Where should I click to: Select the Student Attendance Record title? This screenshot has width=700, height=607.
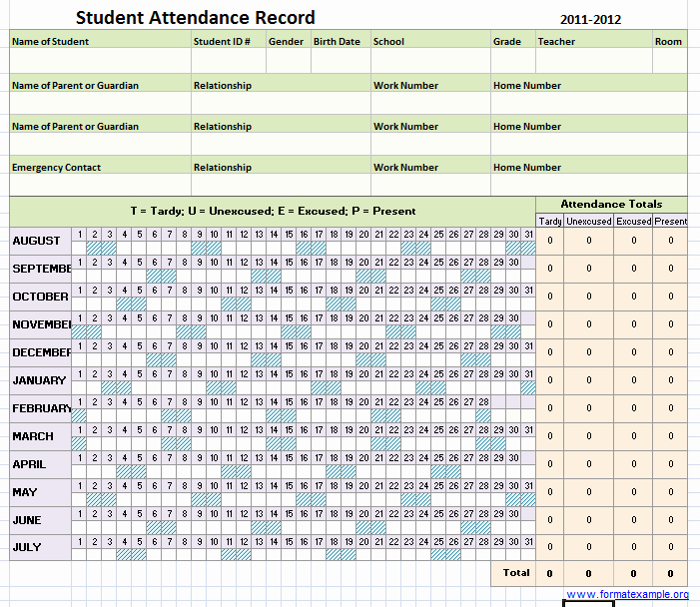tap(195, 18)
